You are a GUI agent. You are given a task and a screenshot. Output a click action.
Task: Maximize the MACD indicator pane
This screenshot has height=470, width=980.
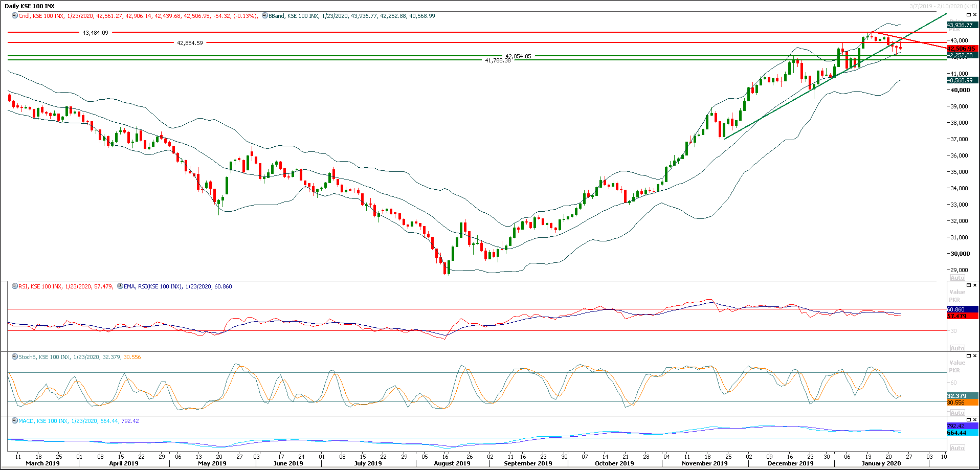[968, 420]
